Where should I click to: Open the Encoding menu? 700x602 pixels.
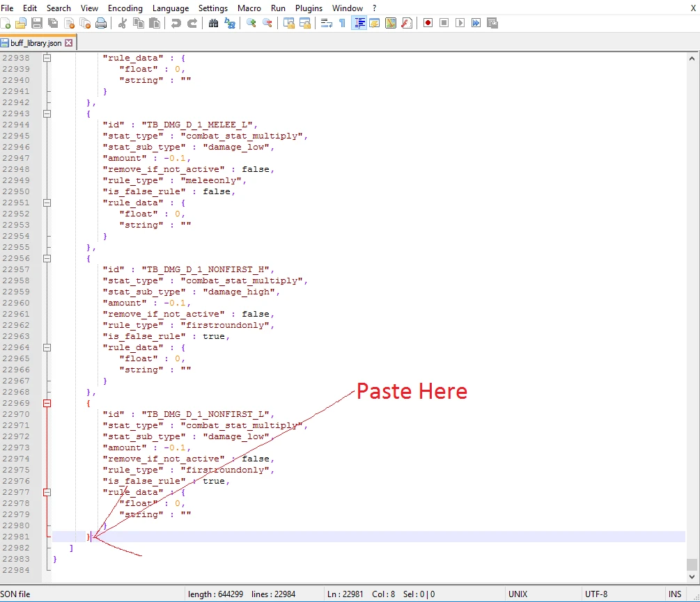125,8
